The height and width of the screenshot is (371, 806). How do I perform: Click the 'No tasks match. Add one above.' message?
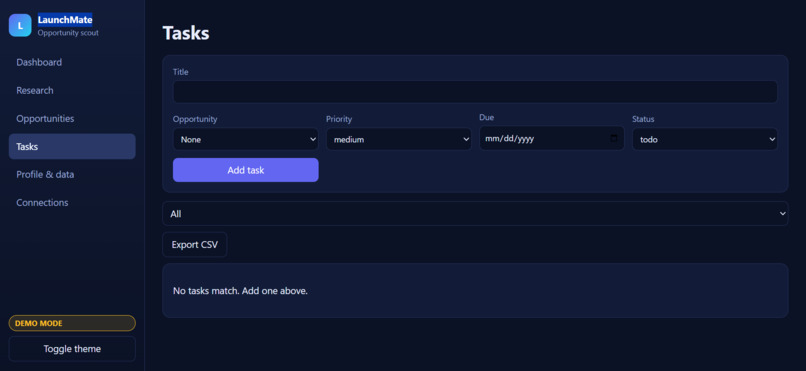(240, 291)
